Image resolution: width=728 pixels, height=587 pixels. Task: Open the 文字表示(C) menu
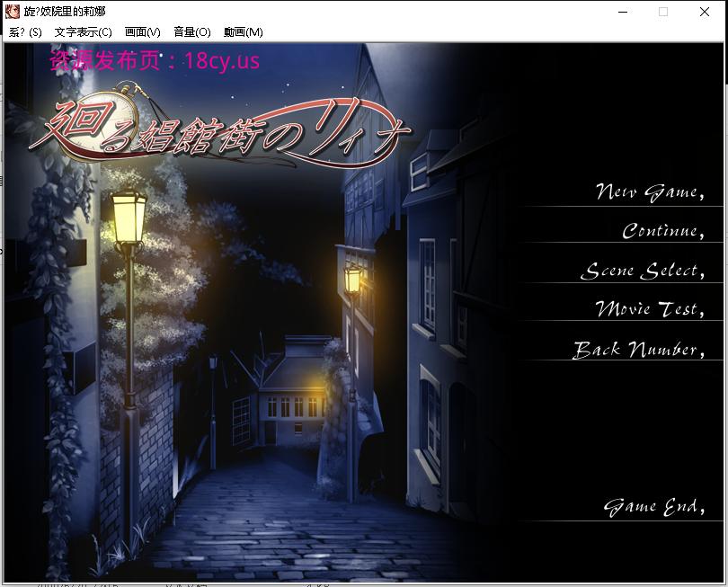(x=83, y=32)
